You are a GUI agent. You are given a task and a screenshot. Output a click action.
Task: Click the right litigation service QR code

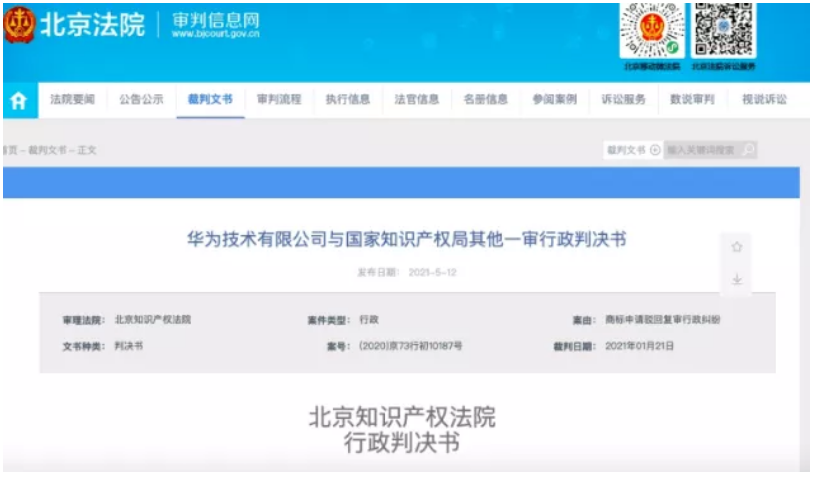coord(724,29)
